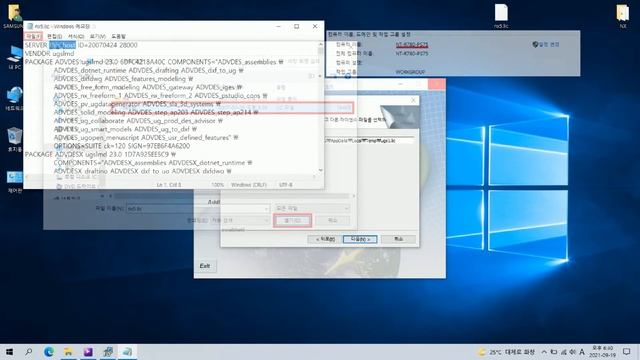This screenshot has width=640, height=360.
Task: Click 'OPTIONS=SUITE ck=120' line in Notepad
Action: (122, 146)
